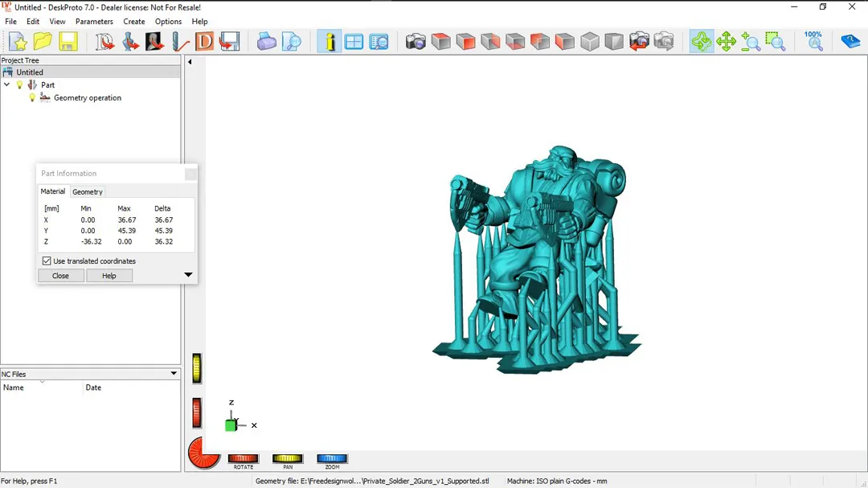Screen dimensions: 868x488
Task: Activate the zoom window selection icon
Action: (776, 42)
